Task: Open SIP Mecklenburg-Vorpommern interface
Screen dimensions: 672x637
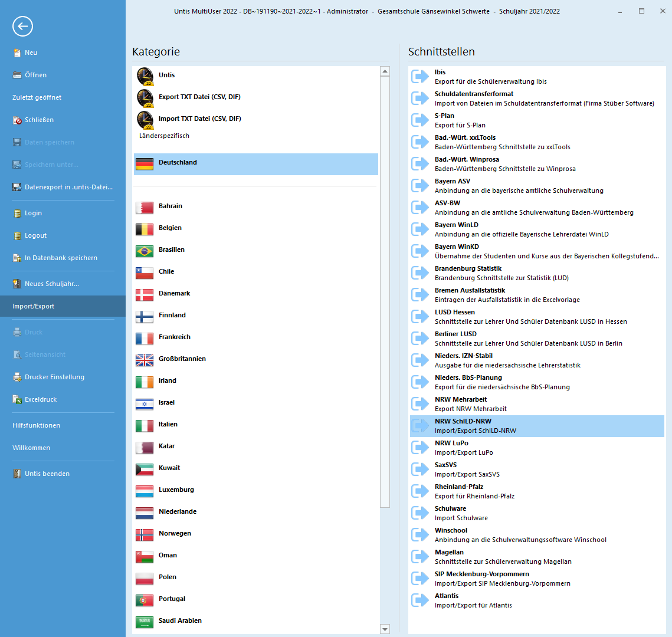Action: click(537, 579)
